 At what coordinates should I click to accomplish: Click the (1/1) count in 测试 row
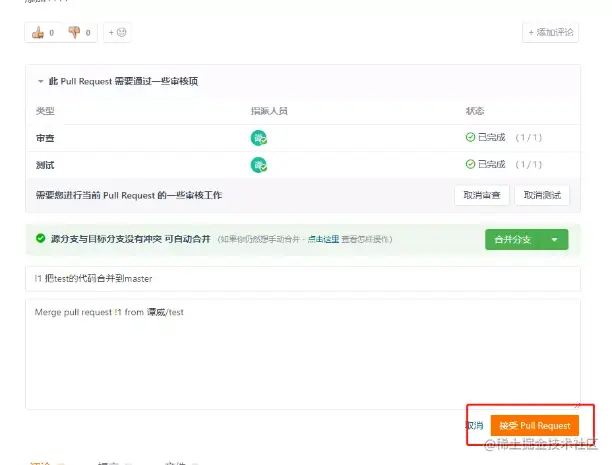pyautogui.click(x=529, y=164)
